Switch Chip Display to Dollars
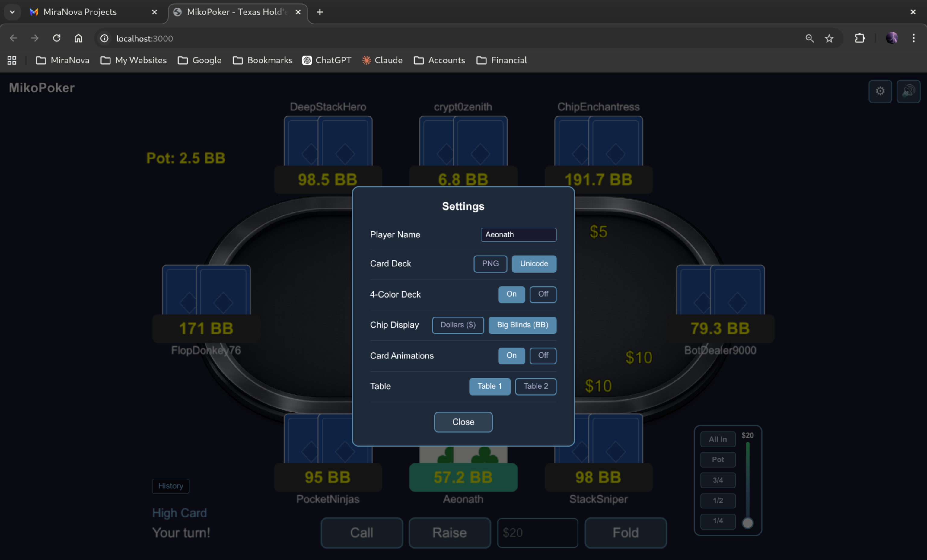This screenshot has height=560, width=927. [x=457, y=325]
